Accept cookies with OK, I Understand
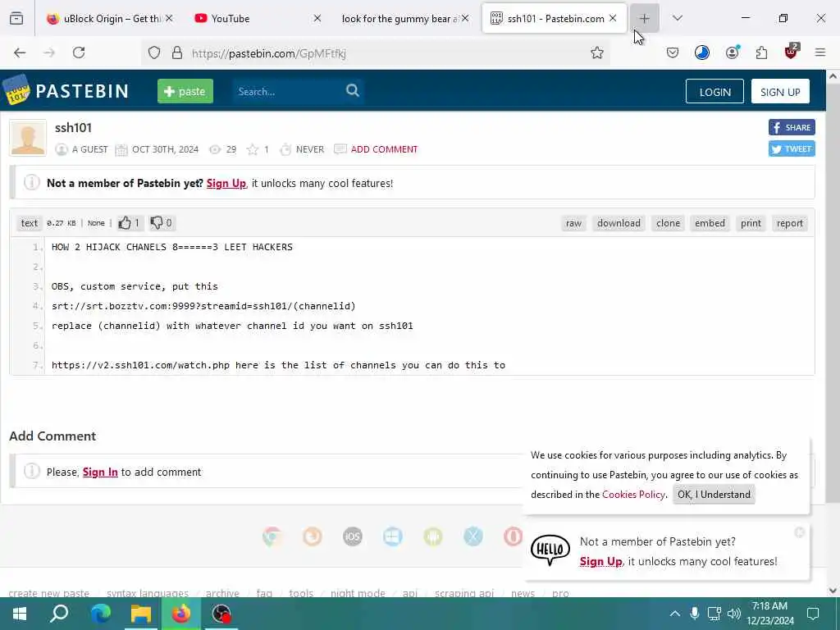Viewport: 840px width, 630px height. [x=714, y=495]
